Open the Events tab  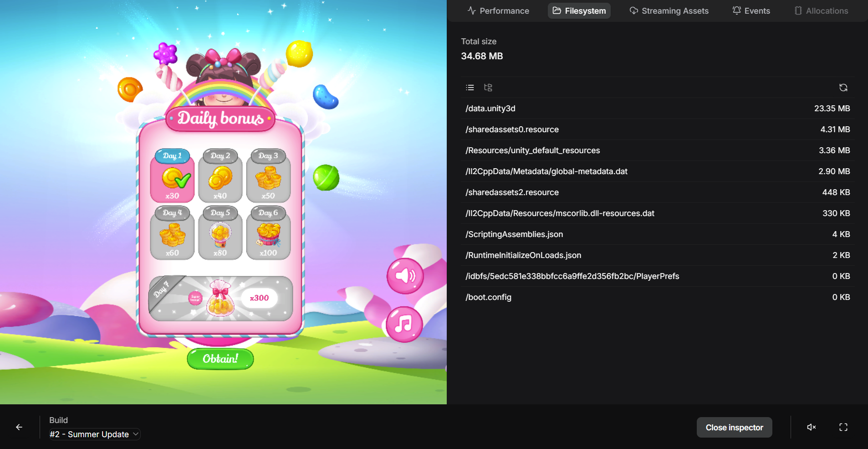click(751, 11)
